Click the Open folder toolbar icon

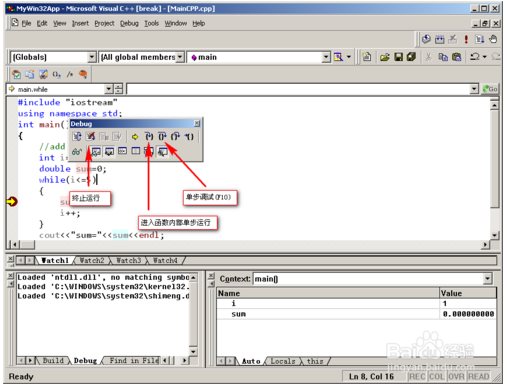tap(385, 57)
